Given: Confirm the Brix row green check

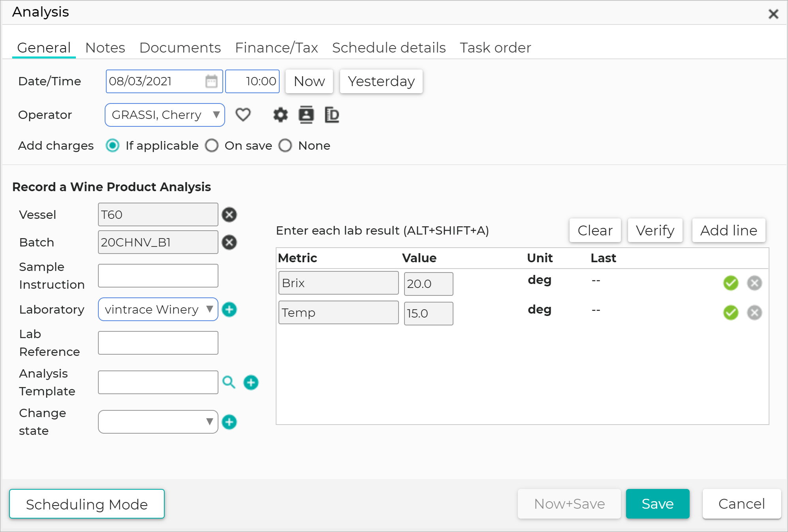Looking at the screenshot, I should click(731, 283).
